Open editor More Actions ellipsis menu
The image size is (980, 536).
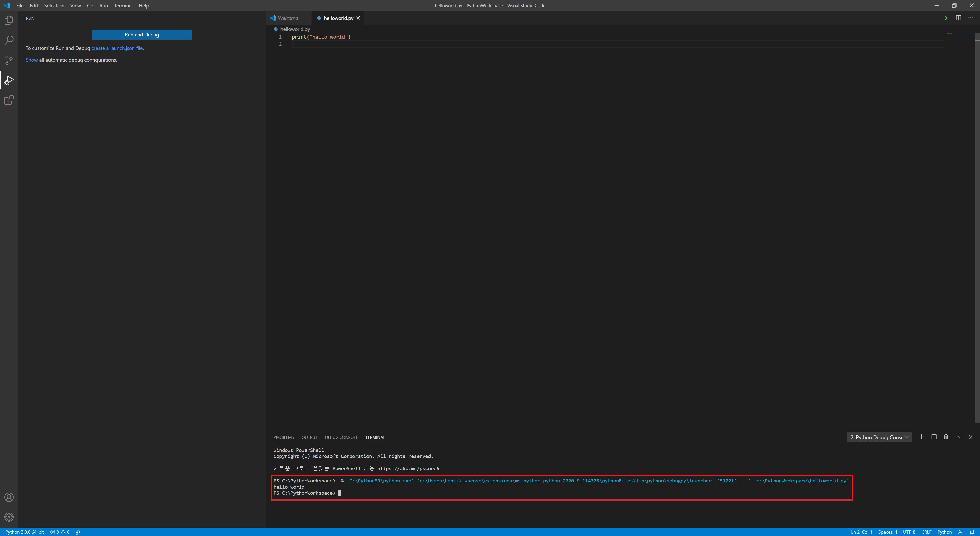(x=971, y=18)
